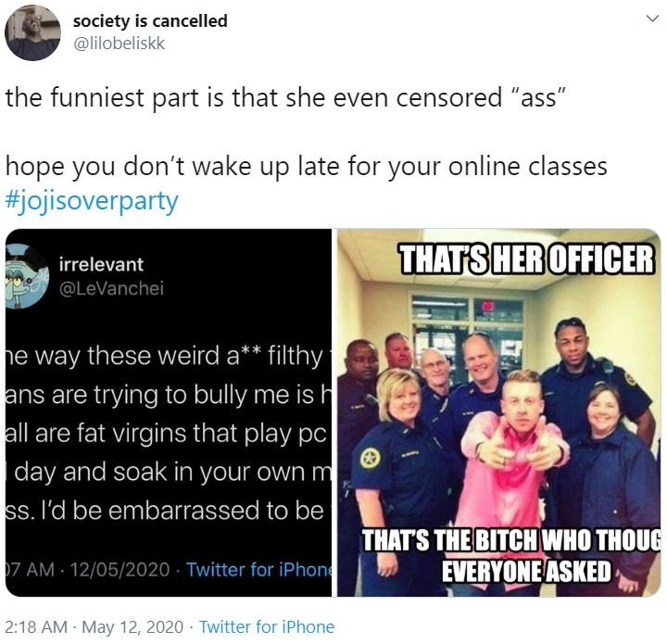Click the THAT'S HER OFFICER caption

(526, 259)
